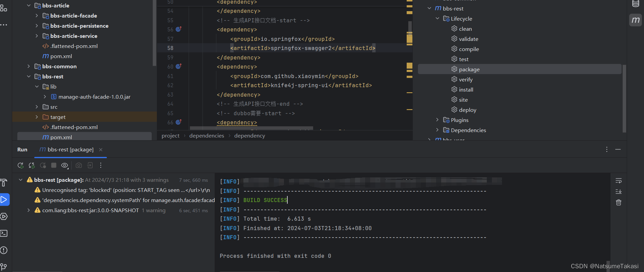Screen dimensions: 644x272
Task: Open more actions menu in Run toolbar
Action: click(x=101, y=165)
